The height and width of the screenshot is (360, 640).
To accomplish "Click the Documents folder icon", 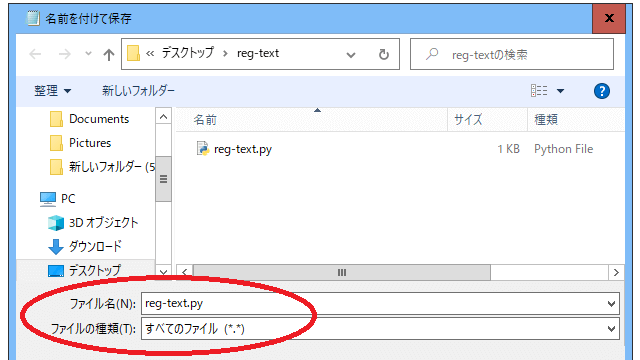I will click(56, 119).
